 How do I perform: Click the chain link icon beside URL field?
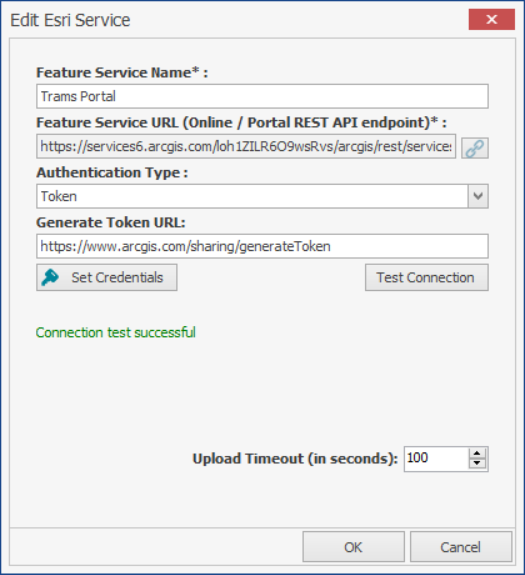[x=474, y=148]
